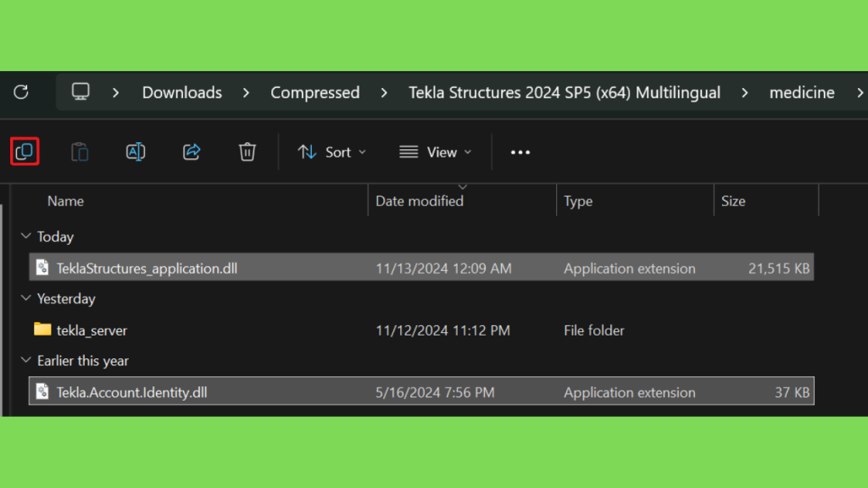Image resolution: width=868 pixels, height=488 pixels.
Task: Open the See more three-dots menu
Action: (x=520, y=152)
